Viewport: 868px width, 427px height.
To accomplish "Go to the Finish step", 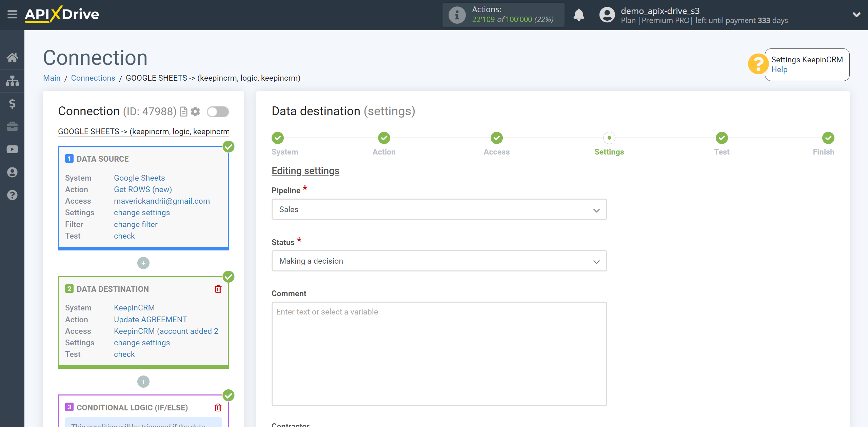I will [828, 138].
